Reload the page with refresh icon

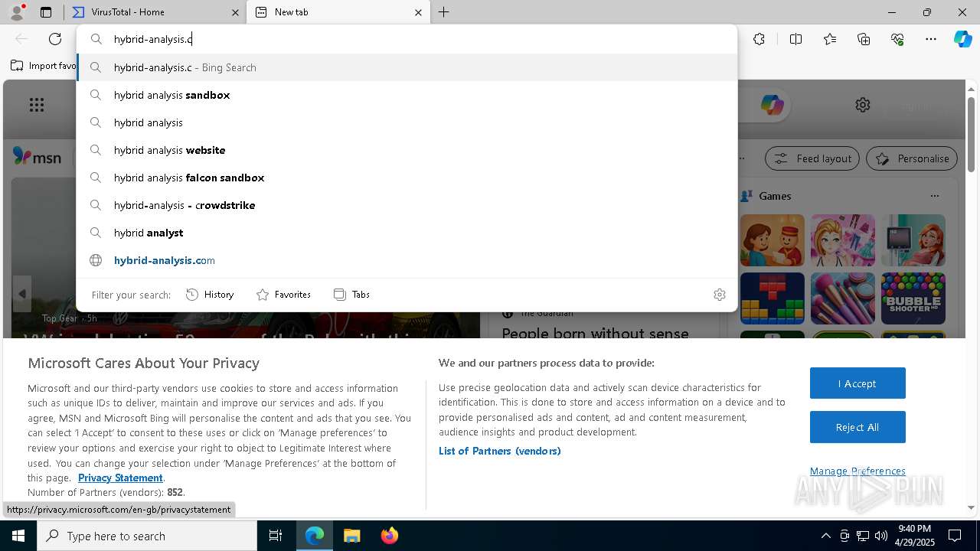point(55,39)
